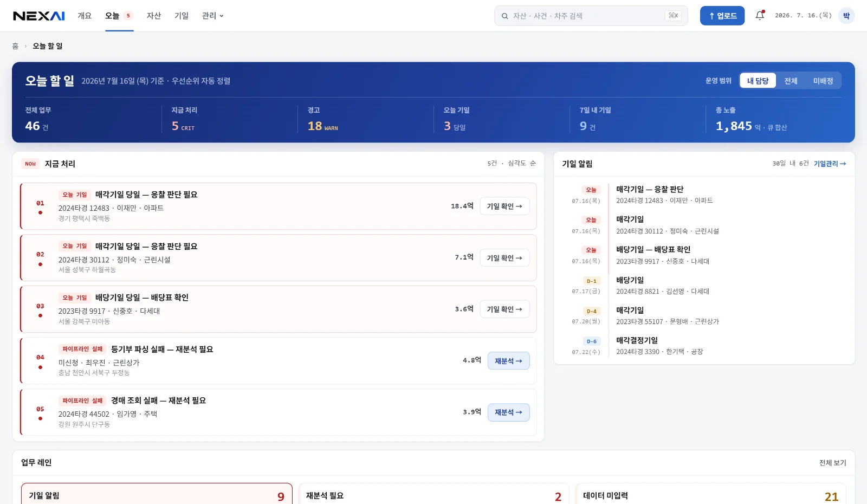Click the 4.8억 amount
The width and height of the screenshot is (867, 504).
[472, 360]
